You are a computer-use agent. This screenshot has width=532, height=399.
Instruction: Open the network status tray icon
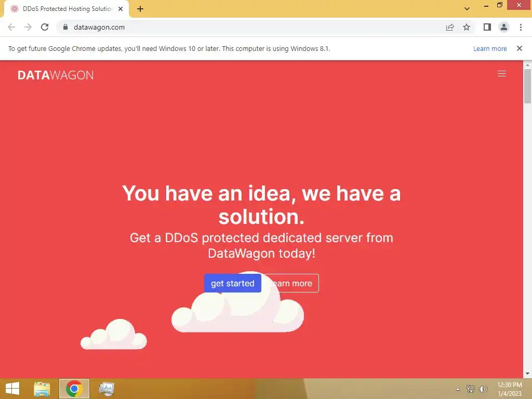pyautogui.click(x=470, y=389)
